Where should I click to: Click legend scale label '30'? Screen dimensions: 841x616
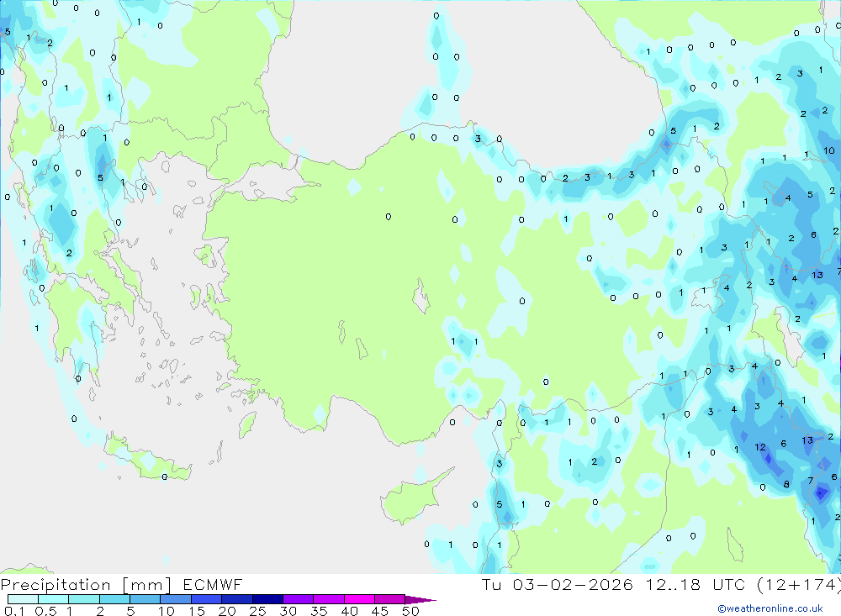coord(288,611)
